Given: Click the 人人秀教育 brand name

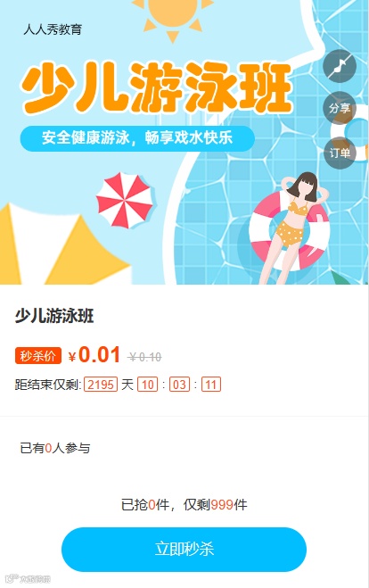Looking at the screenshot, I should click(53, 29).
